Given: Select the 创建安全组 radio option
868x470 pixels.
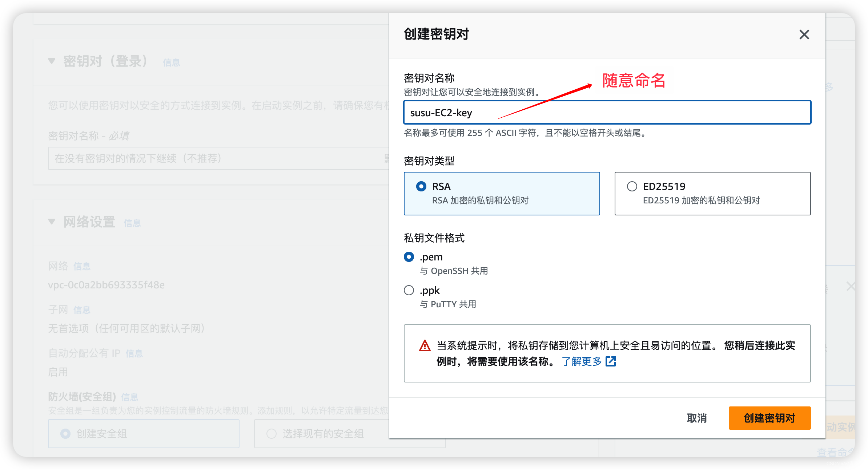Looking at the screenshot, I should (65, 434).
